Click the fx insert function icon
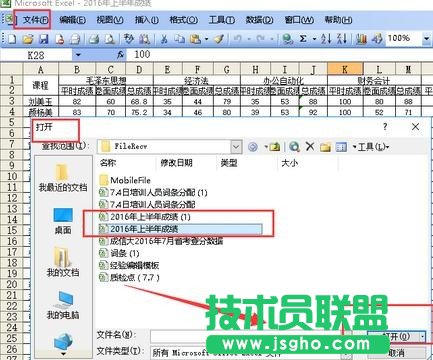The image size is (433, 360). pyautogui.click(x=121, y=55)
